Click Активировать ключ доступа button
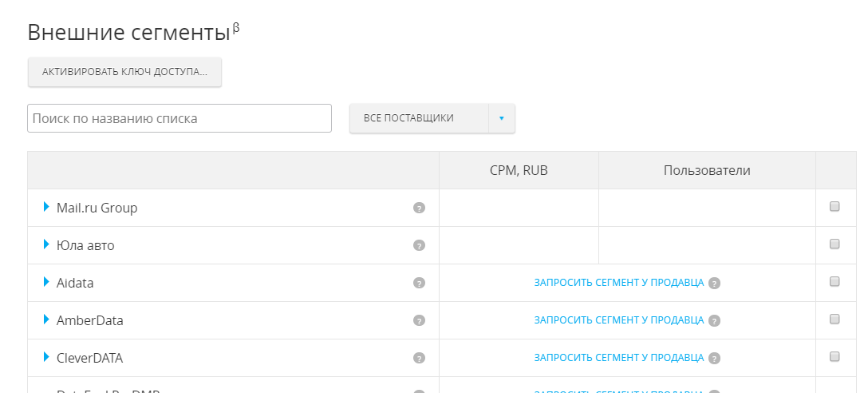868x393 pixels. 124,72
